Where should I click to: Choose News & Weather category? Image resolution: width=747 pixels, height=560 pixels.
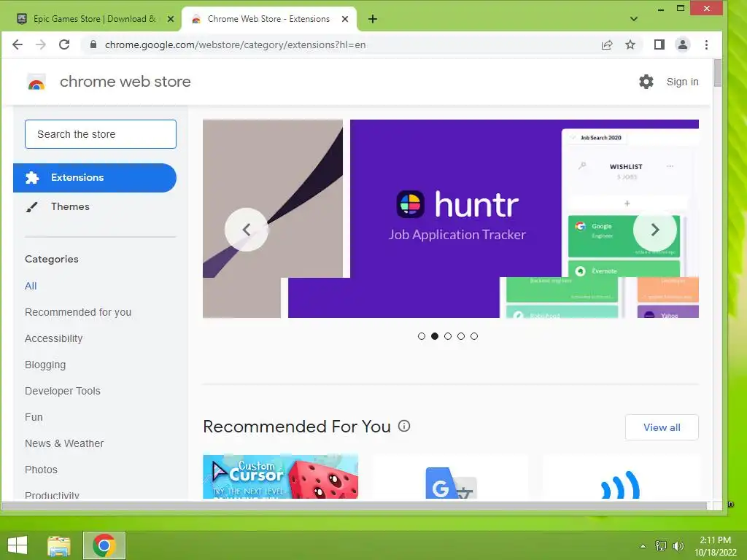click(x=64, y=443)
